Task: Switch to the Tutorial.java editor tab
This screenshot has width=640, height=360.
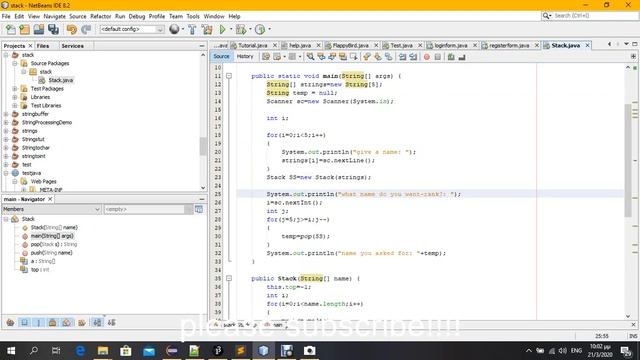Action: coord(253,45)
